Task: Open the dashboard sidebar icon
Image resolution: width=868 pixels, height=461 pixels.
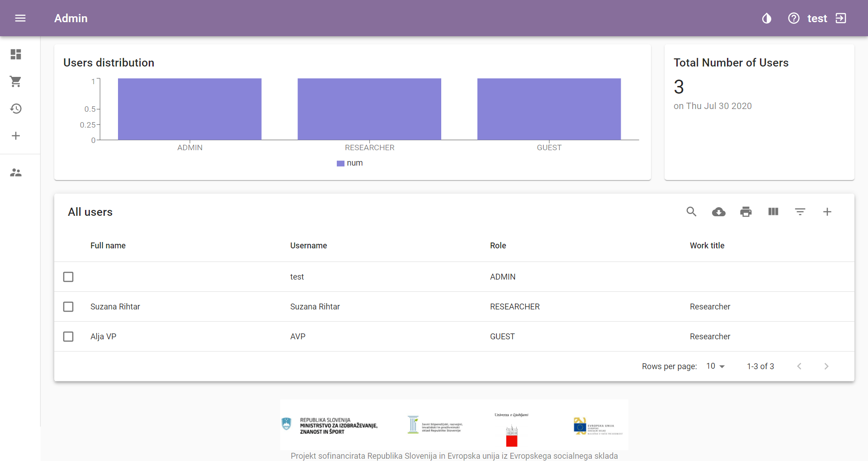Action: [16, 54]
